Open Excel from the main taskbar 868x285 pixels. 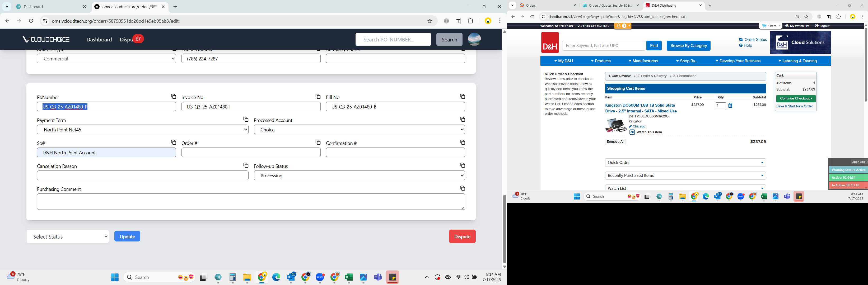point(349,277)
